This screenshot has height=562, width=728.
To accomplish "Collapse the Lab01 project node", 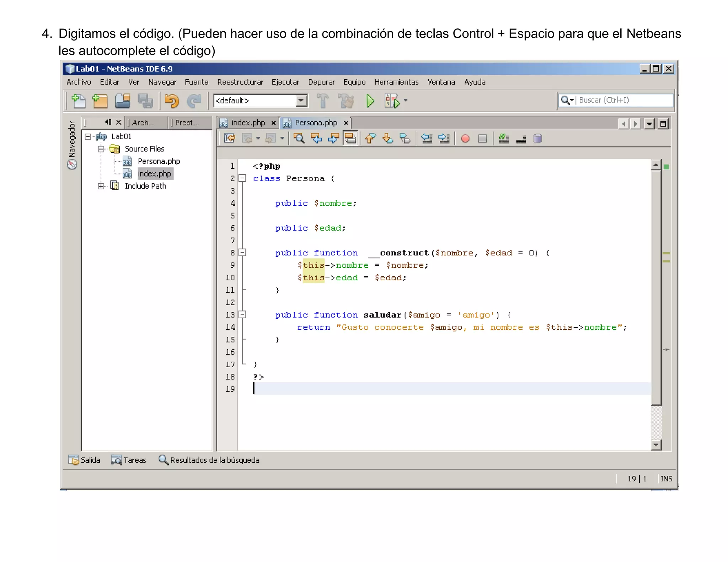I will coord(88,136).
